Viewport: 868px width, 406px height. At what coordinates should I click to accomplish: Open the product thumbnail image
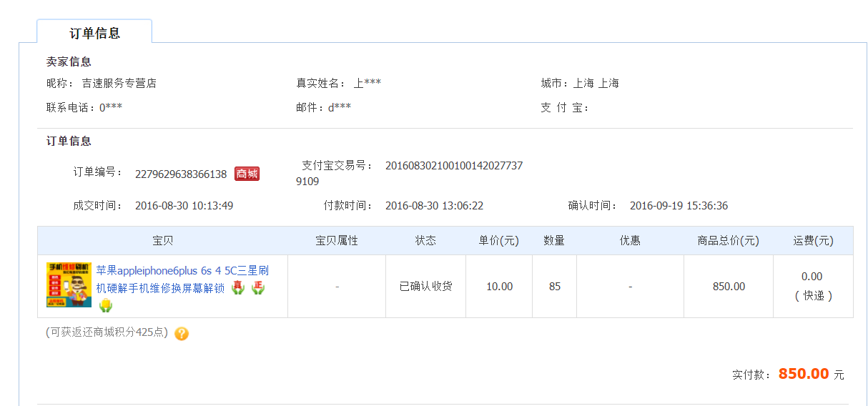click(69, 284)
